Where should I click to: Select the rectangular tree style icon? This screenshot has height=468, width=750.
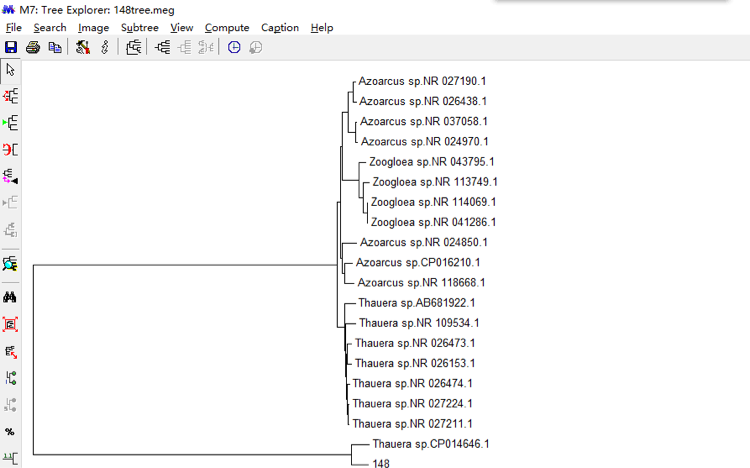163,47
